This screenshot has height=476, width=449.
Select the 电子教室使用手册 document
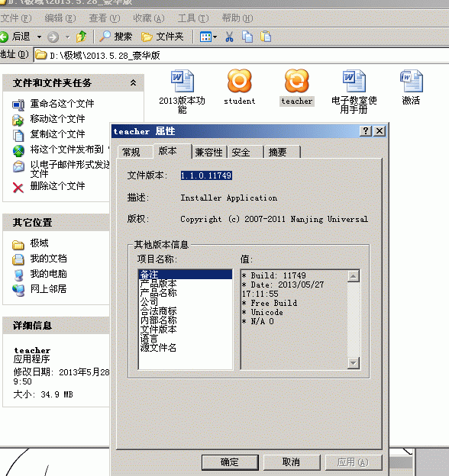click(x=354, y=92)
